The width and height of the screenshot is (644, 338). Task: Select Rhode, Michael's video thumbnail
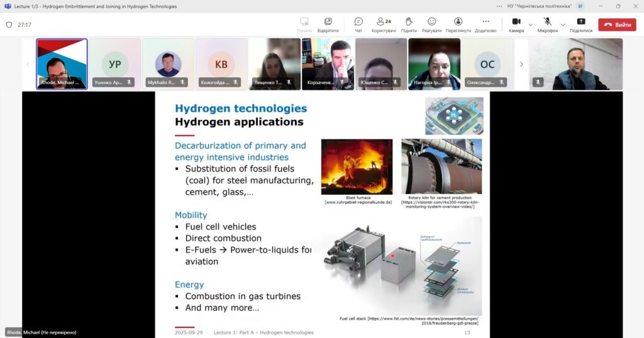click(62, 63)
